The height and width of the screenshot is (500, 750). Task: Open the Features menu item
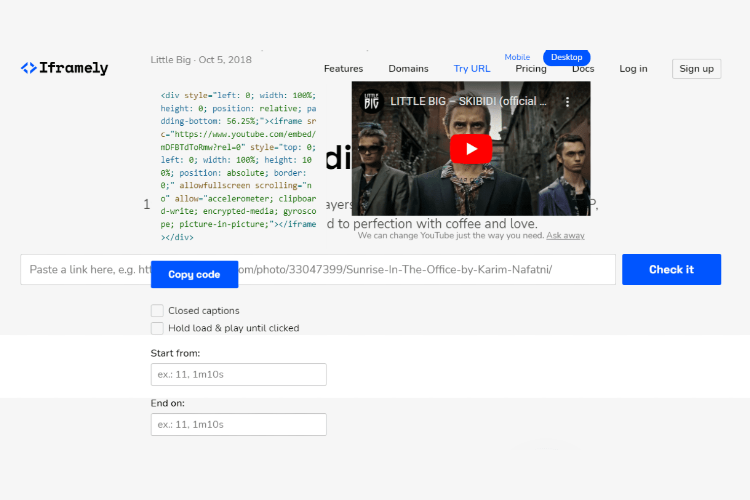tap(343, 68)
